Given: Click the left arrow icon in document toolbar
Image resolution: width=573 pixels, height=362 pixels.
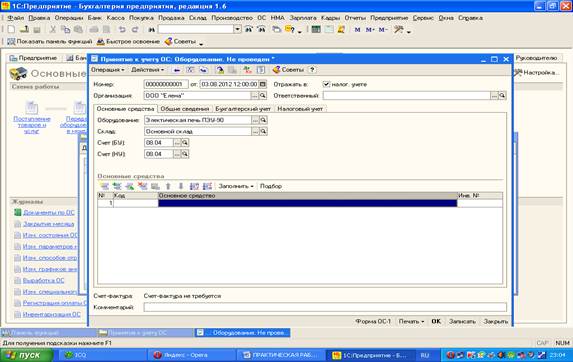Looking at the screenshot, I should [x=177, y=69].
